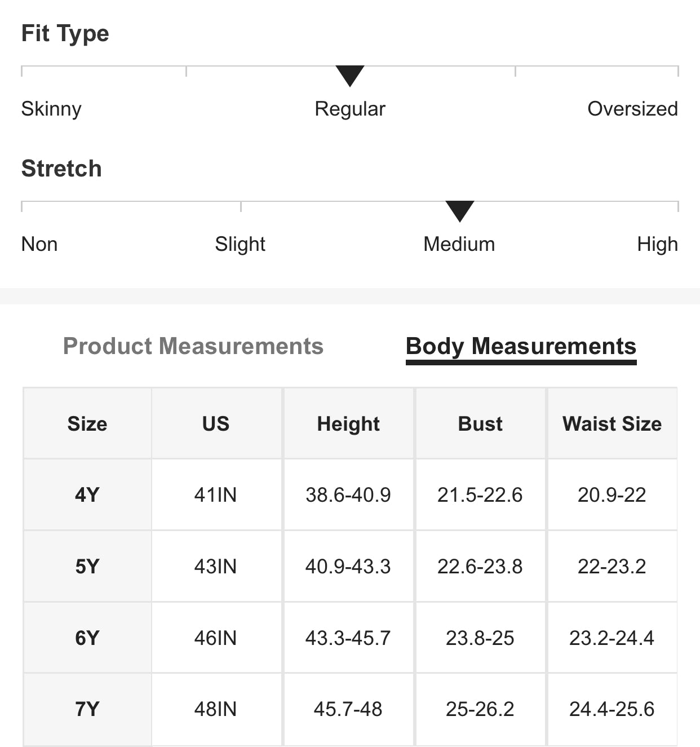This screenshot has width=700, height=747.
Task: Switch to the Product Measurements tab
Action: tap(193, 346)
